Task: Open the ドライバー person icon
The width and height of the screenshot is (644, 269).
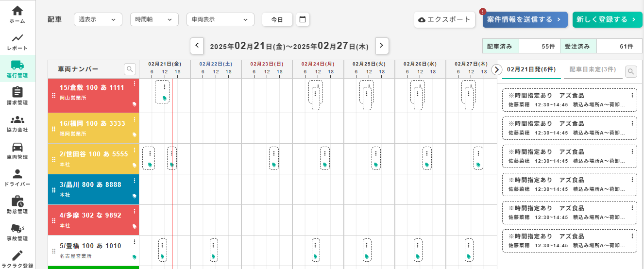Action: [x=17, y=174]
